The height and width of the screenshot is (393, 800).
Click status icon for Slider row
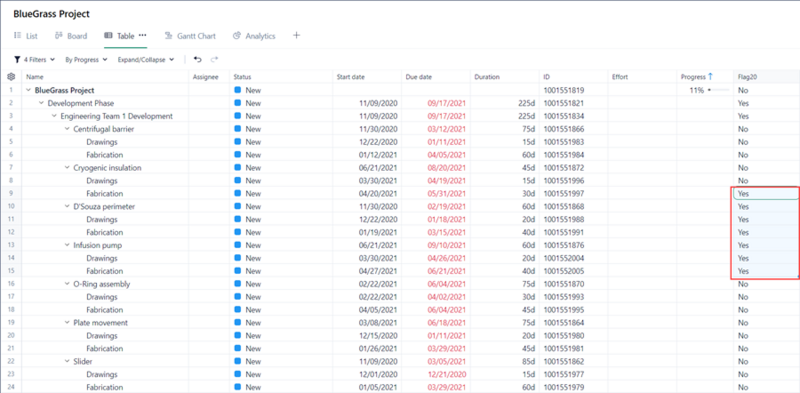[x=237, y=361]
